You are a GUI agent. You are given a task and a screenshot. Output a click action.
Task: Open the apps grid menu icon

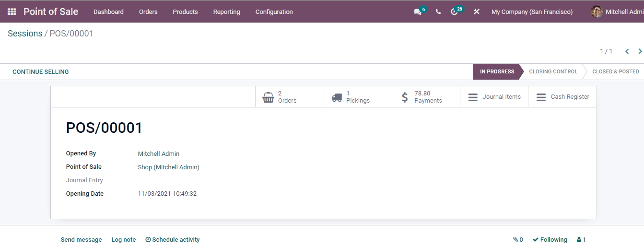(x=12, y=12)
